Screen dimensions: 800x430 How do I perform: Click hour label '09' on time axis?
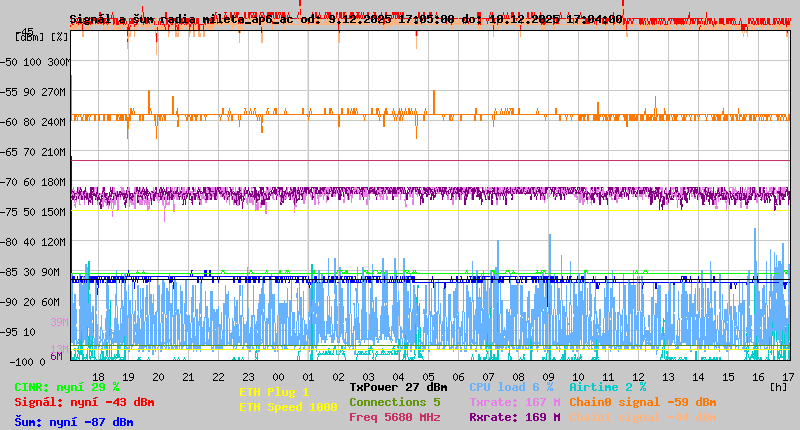pos(548,377)
